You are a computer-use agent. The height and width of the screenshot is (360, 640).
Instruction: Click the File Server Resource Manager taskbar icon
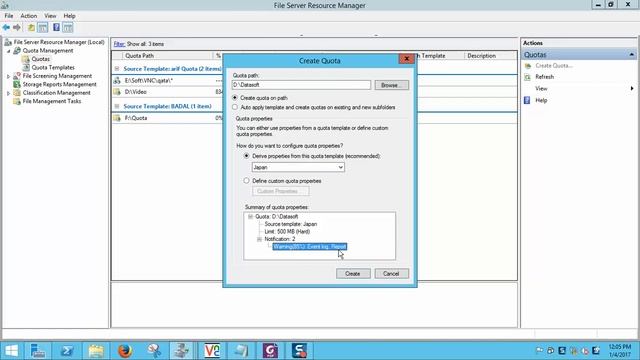point(182,351)
